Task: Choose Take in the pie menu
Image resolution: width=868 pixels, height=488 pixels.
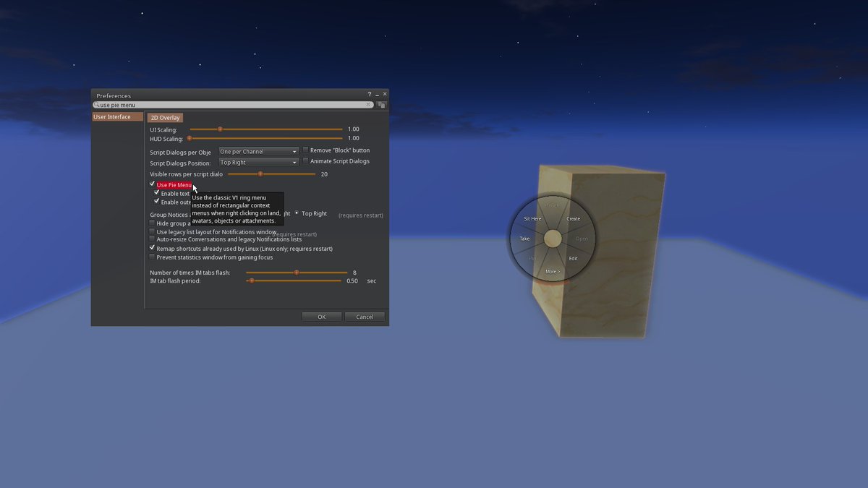Action: 524,239
